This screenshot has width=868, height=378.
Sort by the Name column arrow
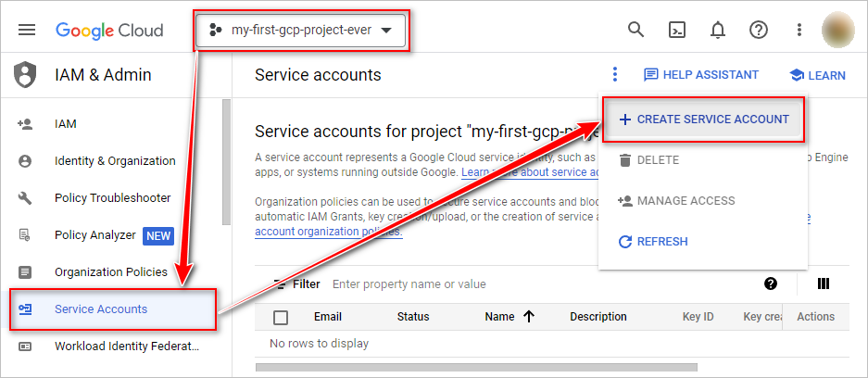click(529, 317)
